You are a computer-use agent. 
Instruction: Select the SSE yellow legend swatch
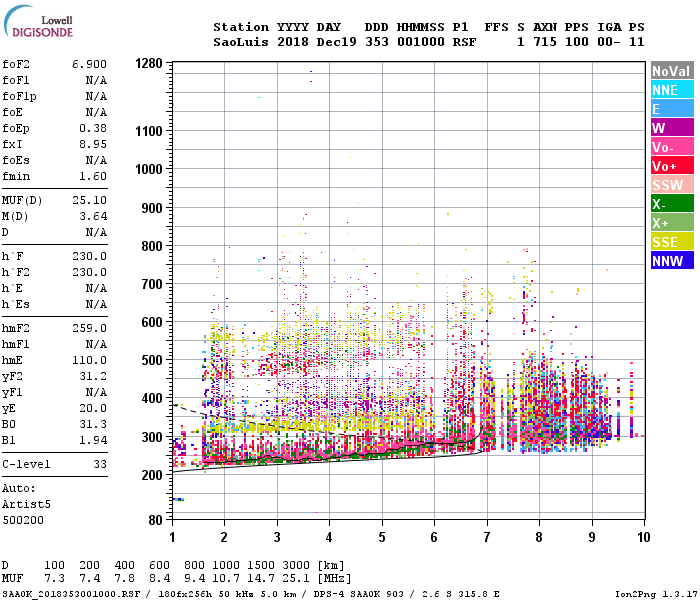pyautogui.click(x=672, y=242)
